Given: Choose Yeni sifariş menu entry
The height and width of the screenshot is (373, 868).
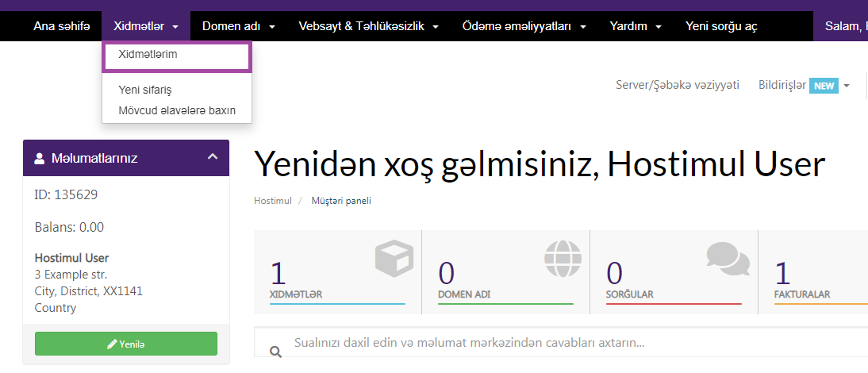Looking at the screenshot, I should point(145,90).
